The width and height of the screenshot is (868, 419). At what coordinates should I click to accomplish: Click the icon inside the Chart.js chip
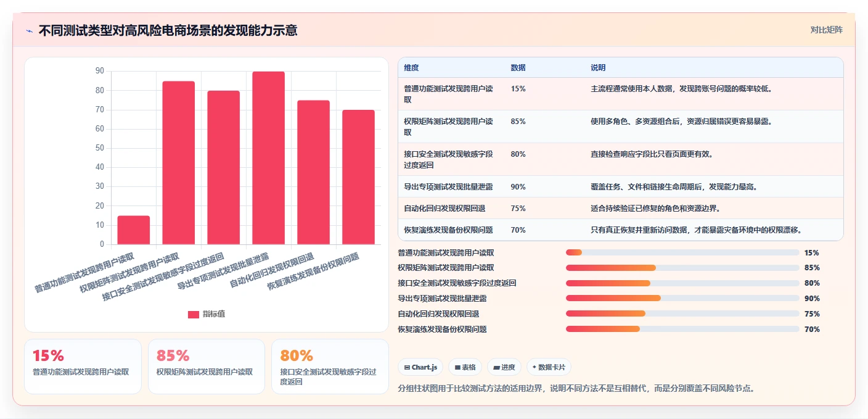pyautogui.click(x=407, y=367)
